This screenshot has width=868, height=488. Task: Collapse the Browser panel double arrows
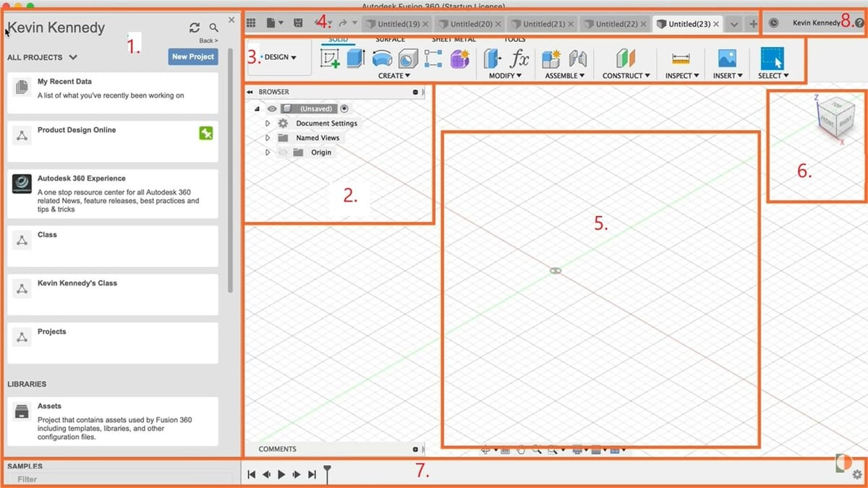pos(250,93)
